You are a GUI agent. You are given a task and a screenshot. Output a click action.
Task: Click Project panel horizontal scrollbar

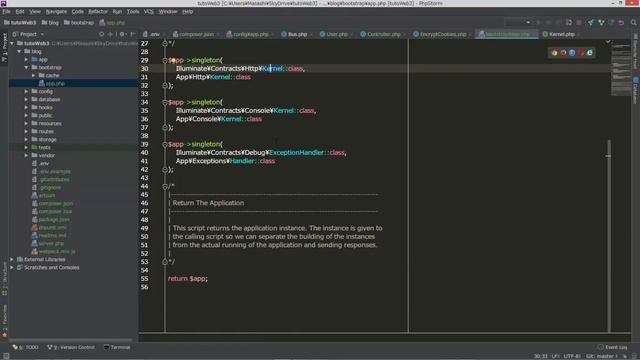tap(70, 340)
